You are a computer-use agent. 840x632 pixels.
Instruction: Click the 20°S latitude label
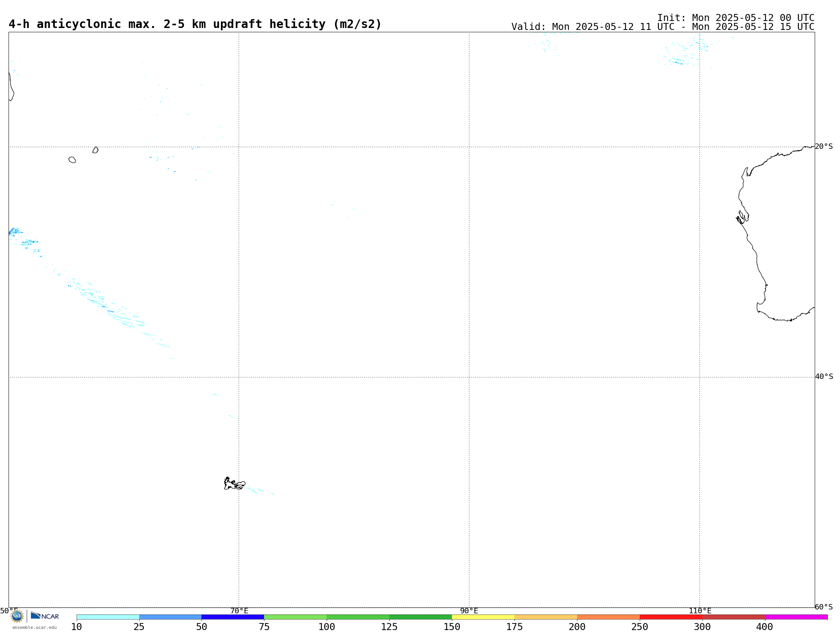(824, 147)
